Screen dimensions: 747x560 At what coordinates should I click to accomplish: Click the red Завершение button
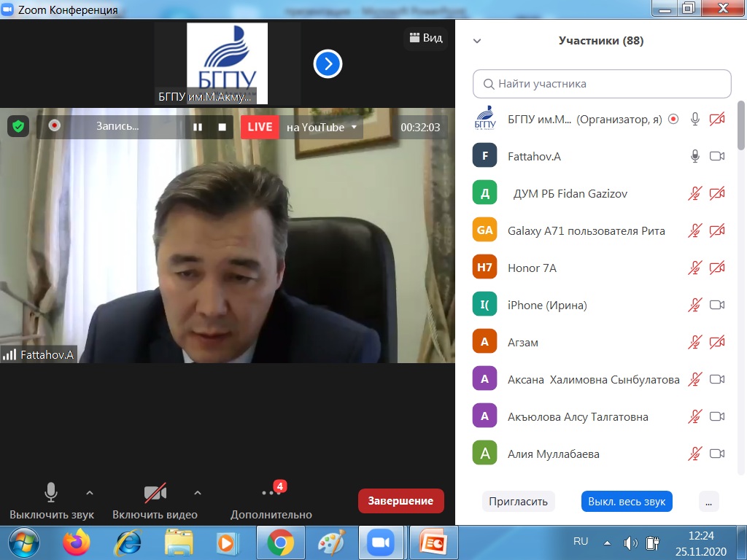coord(400,501)
